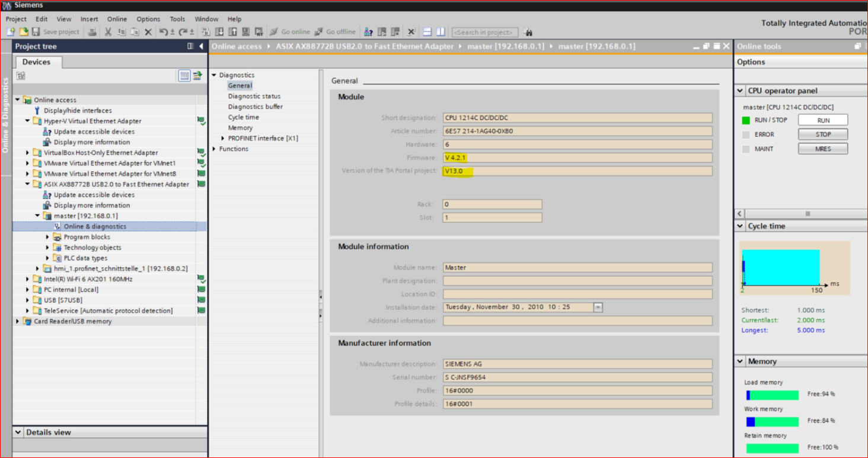Collapse the Project tree panel arrow
The width and height of the screenshot is (868, 458).
pyautogui.click(x=201, y=46)
